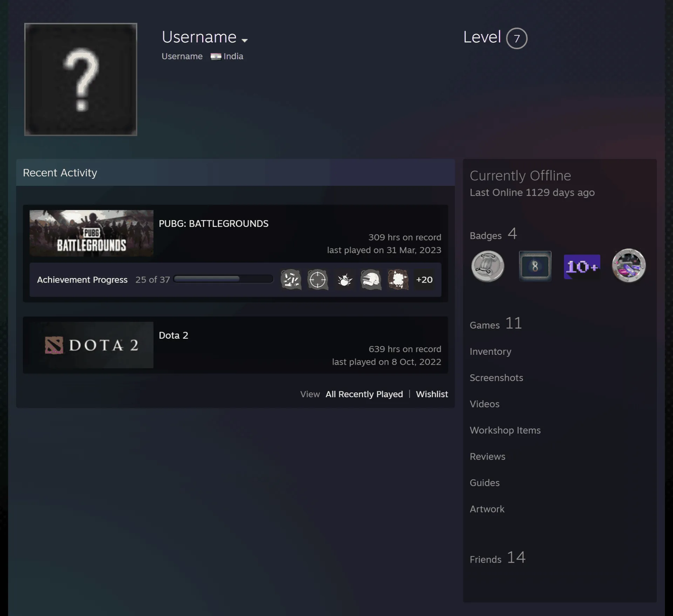Click '309 hrs on record' text
This screenshot has height=616, width=673.
tap(405, 237)
